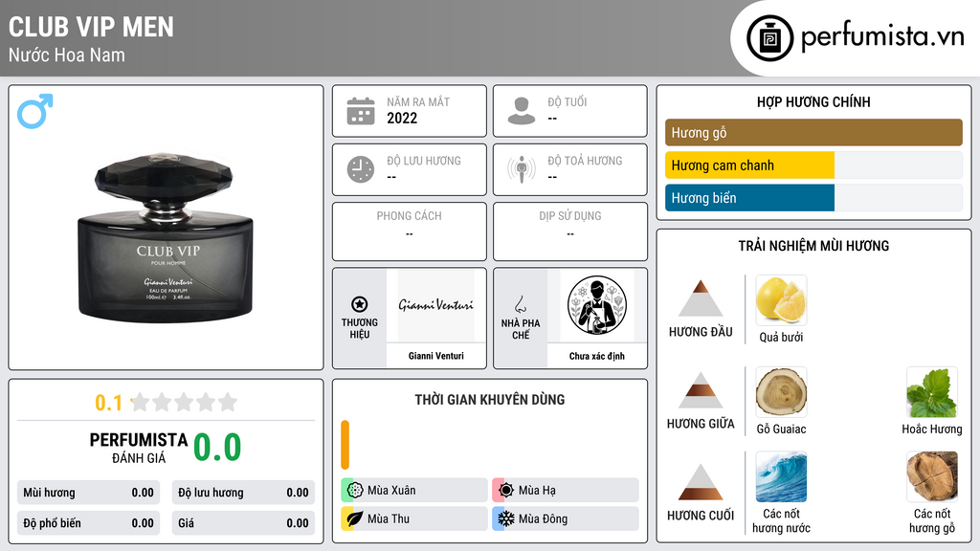Click the Quả bưởi top note image

[781, 299]
